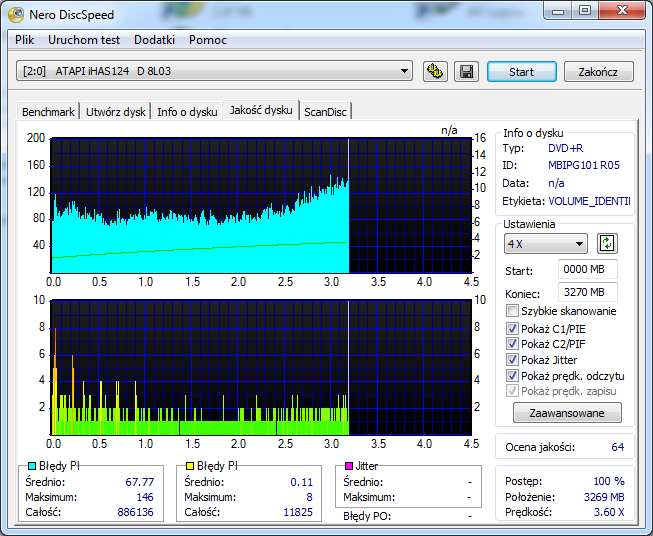Open the Uruchom test menu

(84, 40)
